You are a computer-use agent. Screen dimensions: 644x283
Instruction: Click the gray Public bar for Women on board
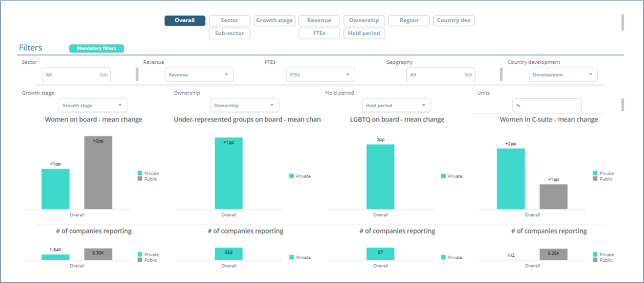pyautogui.click(x=98, y=173)
